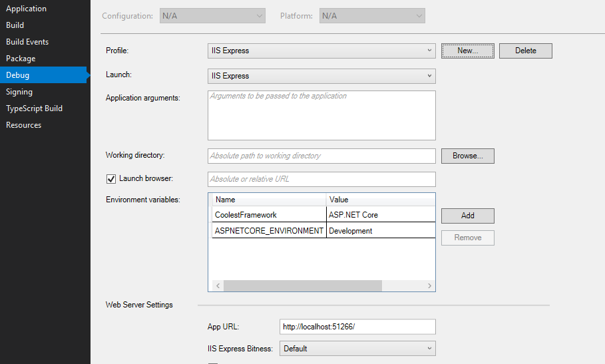
Task: Open the Profile dropdown
Action: coord(321,51)
